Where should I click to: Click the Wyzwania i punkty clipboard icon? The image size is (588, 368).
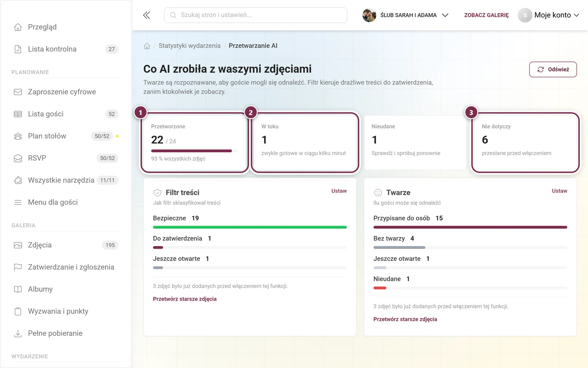tap(18, 312)
